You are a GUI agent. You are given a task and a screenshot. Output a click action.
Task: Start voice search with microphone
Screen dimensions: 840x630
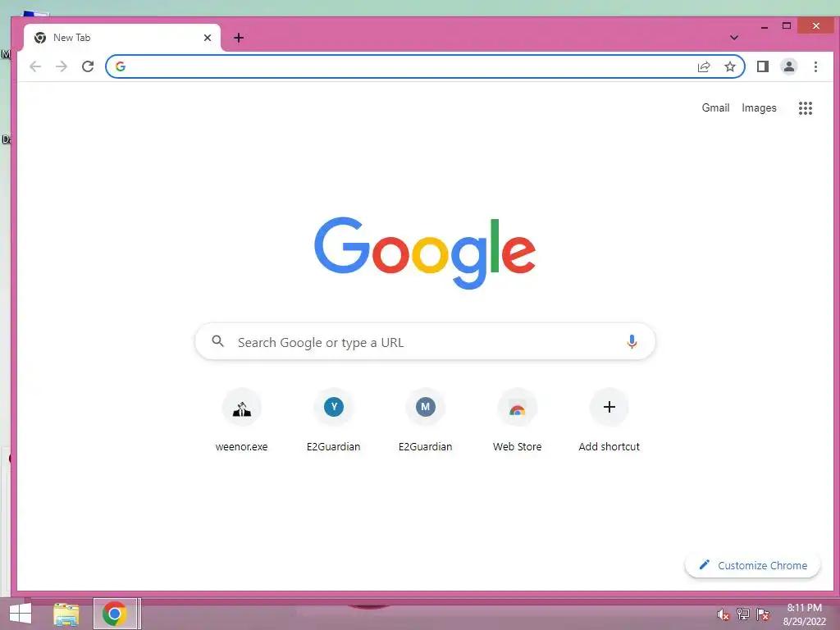[632, 342]
